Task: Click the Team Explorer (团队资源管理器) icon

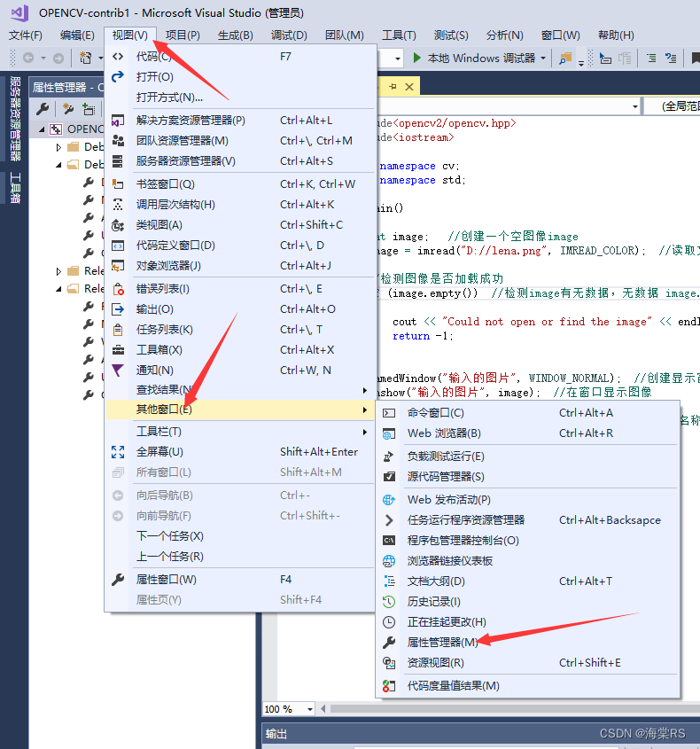Action: pos(118,140)
